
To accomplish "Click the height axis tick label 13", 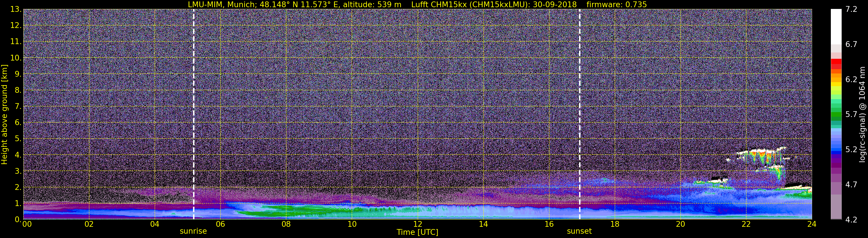I will pyautogui.click(x=16, y=10).
